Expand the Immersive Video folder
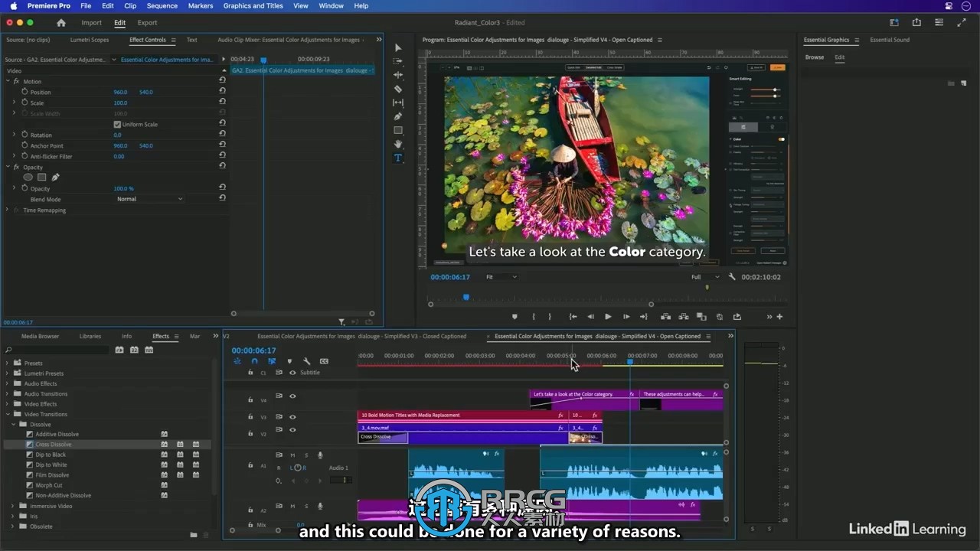Screen dimensions: 980x551 (13, 506)
